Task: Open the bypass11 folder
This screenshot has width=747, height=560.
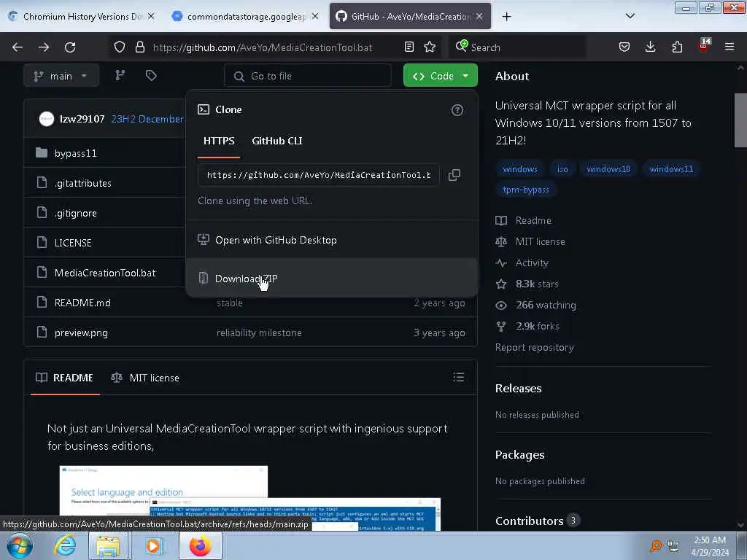Action: [x=76, y=153]
